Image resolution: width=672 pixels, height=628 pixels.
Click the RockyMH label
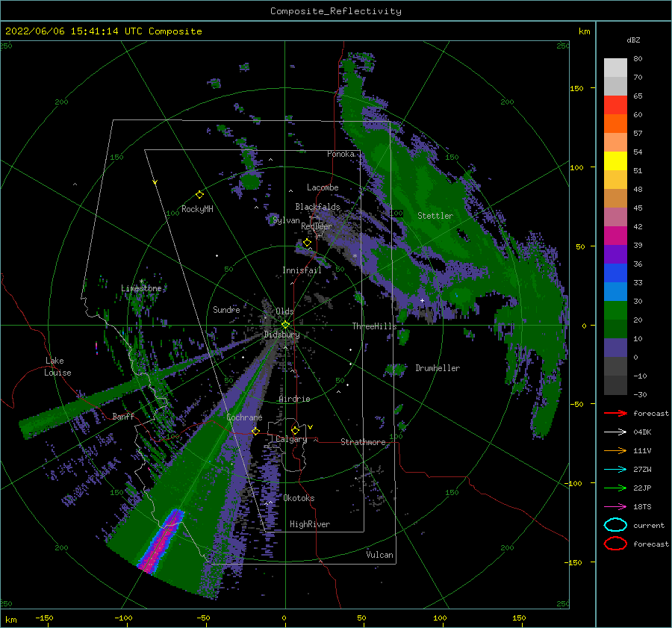[197, 209]
